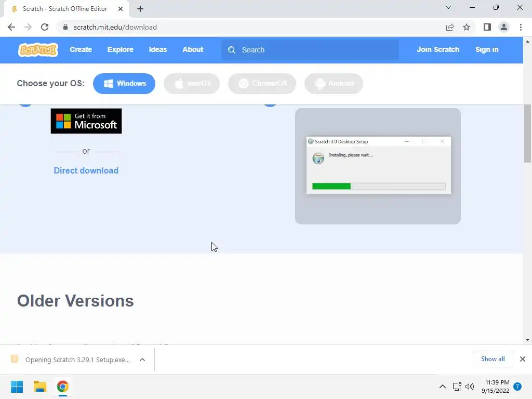This screenshot has width=532, height=399.
Task: Click the Scratch logo
Action: coord(38,50)
